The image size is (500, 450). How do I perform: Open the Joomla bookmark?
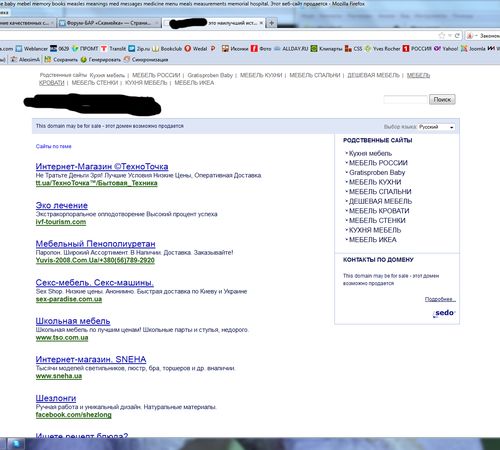point(473,49)
